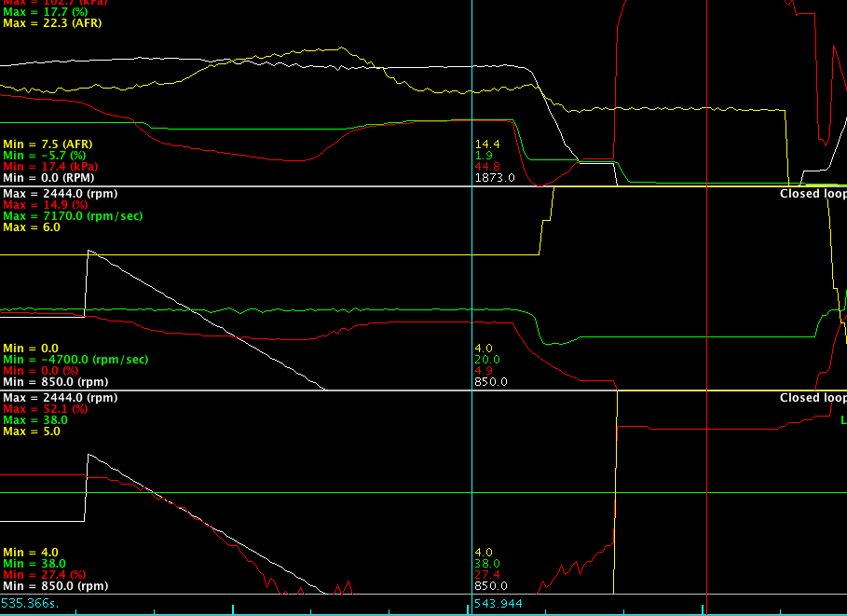
Task: Select the 20.0 green cursor value
Action: (487, 359)
